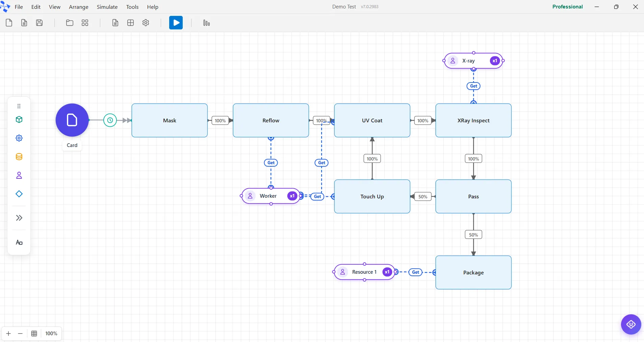644x342 pixels.
Task: Select the Resource 1 node
Action: (364, 272)
